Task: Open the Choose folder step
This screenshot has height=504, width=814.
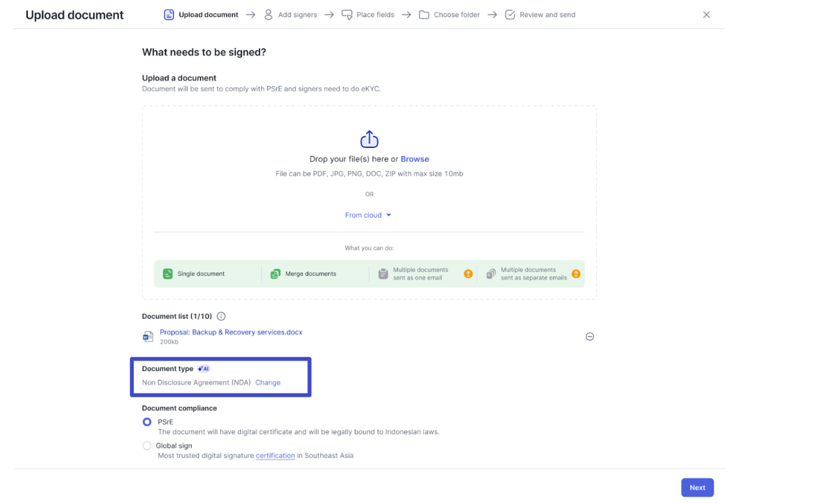Action: [449, 15]
